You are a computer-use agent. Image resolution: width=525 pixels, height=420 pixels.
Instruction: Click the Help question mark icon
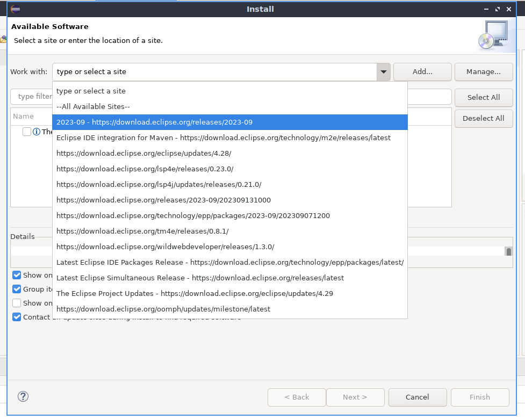pos(23,396)
